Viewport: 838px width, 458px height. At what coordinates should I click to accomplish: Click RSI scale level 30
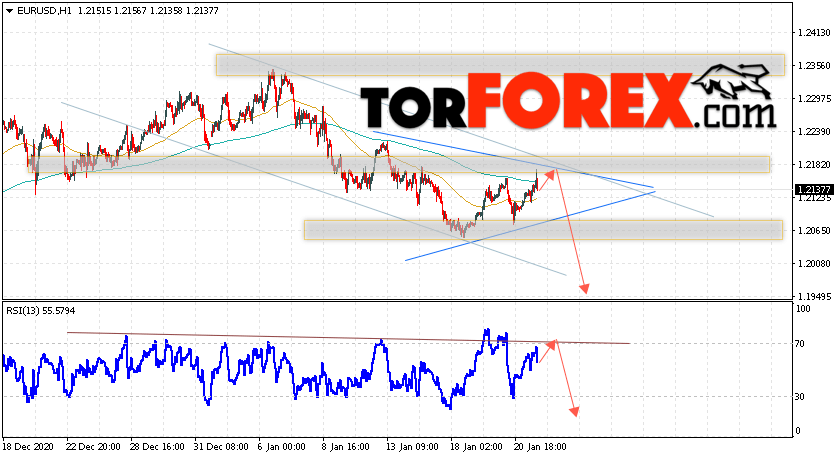(800, 397)
